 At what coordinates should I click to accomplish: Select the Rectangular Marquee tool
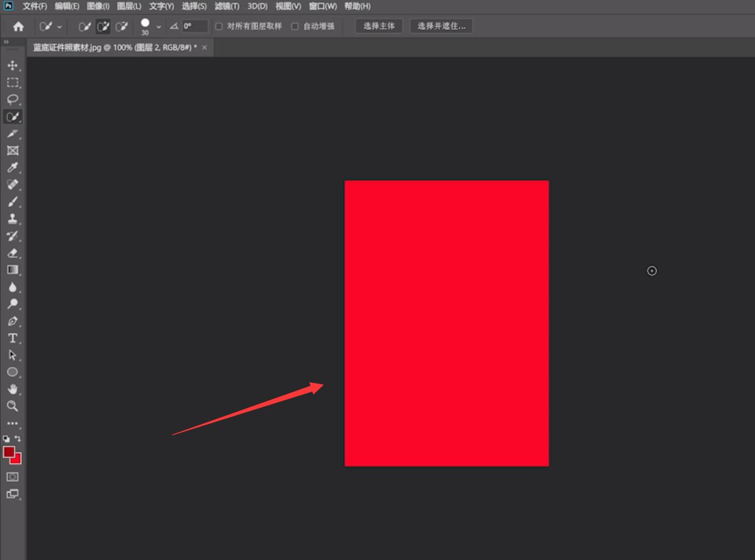point(12,83)
